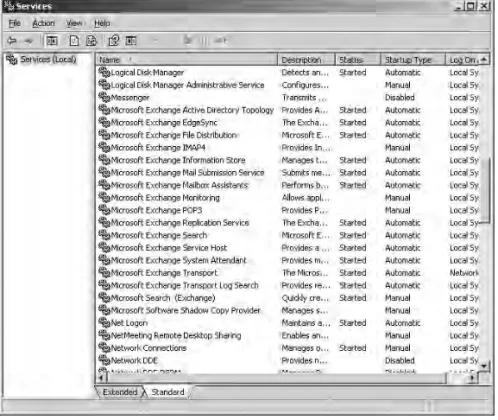
Task: Select Microsoft Exchange Transport Log Search
Action: coord(185,285)
